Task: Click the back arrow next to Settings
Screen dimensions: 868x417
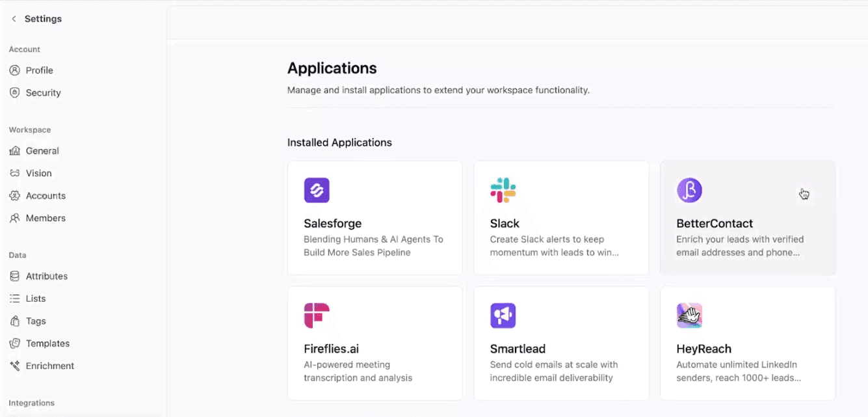Action: click(12, 19)
